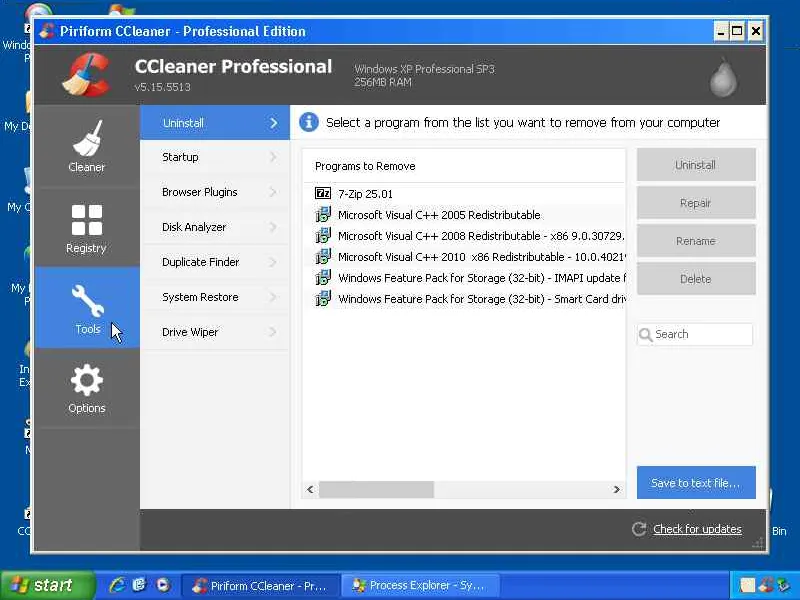Open the Drive Wiper tab

pos(215,332)
